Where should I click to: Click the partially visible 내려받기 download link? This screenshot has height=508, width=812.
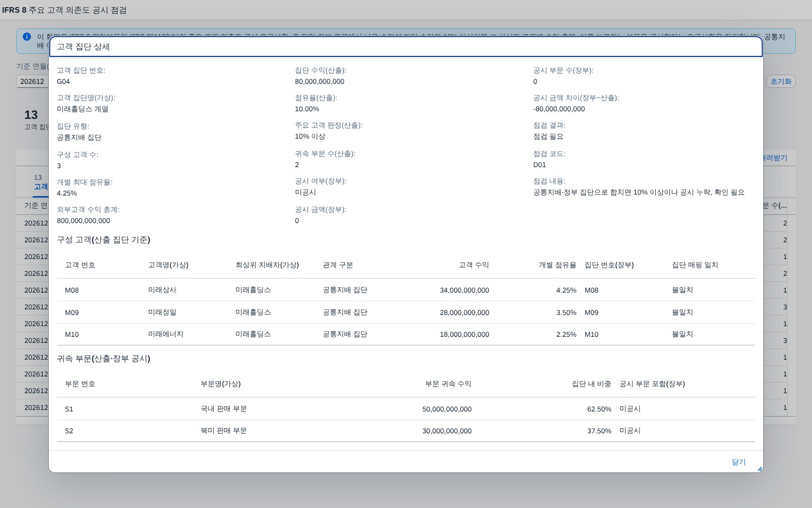tap(775, 158)
